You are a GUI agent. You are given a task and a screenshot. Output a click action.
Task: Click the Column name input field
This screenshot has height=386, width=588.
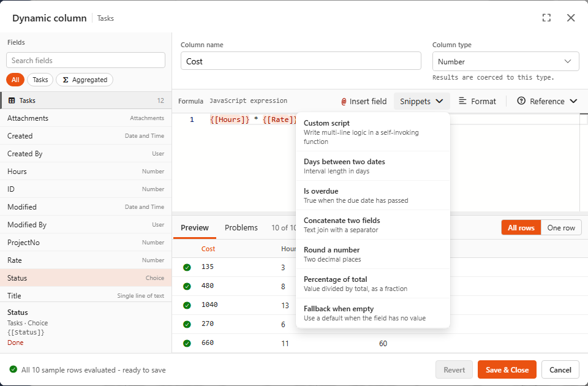coord(301,61)
